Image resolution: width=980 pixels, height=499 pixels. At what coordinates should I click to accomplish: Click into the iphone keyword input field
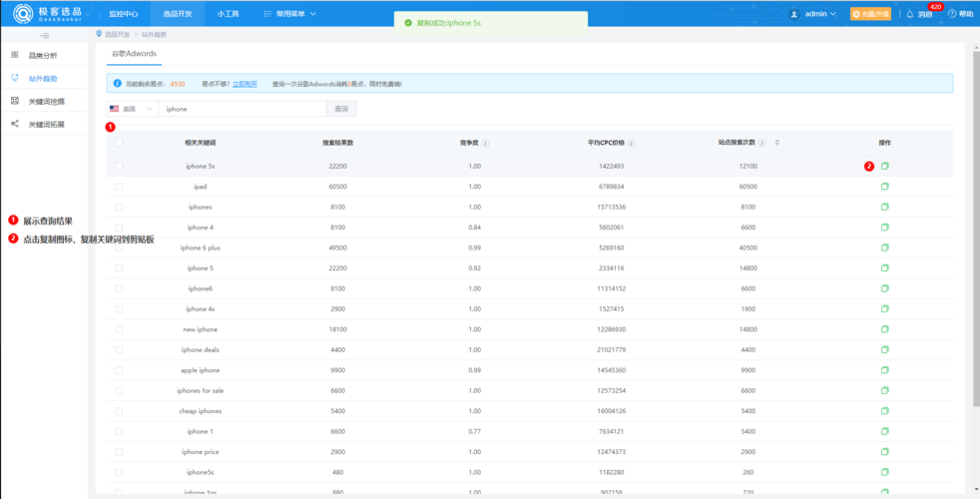(x=243, y=109)
